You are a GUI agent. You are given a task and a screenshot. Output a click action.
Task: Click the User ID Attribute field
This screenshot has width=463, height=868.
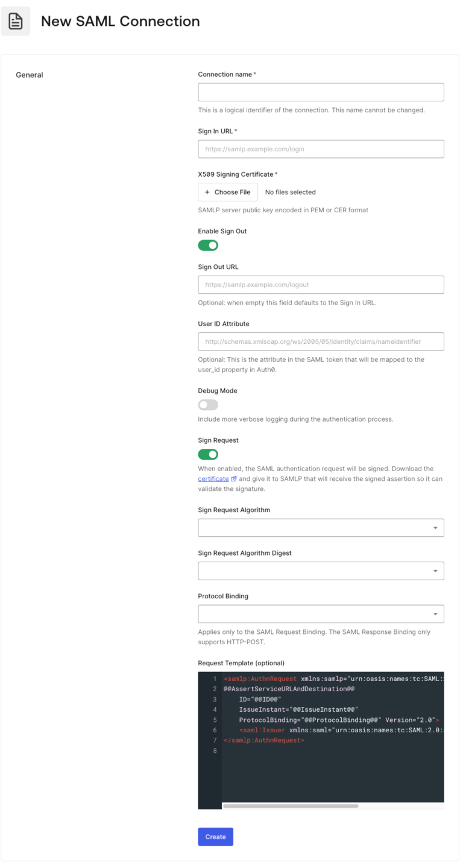(321, 341)
